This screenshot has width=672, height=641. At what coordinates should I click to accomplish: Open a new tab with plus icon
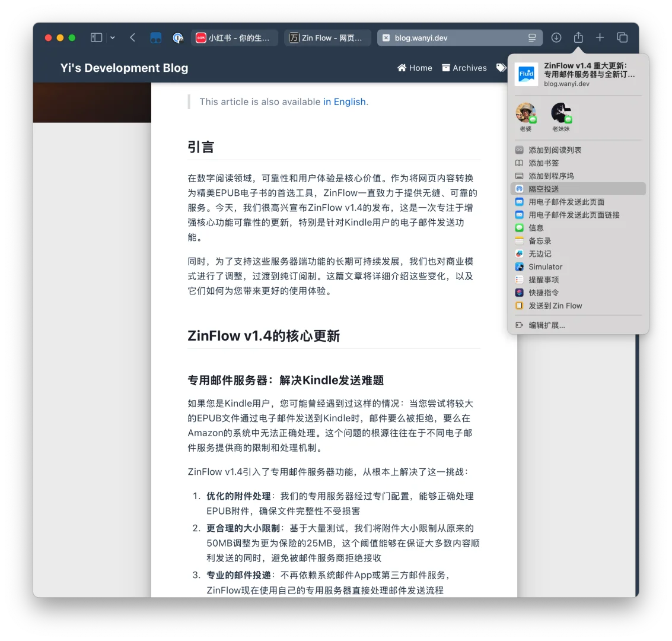coord(600,38)
